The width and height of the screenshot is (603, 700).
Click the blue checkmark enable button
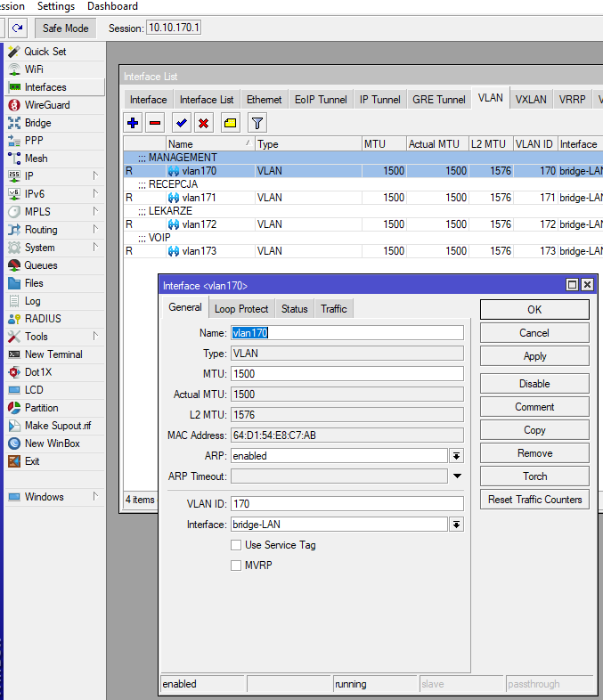(181, 123)
